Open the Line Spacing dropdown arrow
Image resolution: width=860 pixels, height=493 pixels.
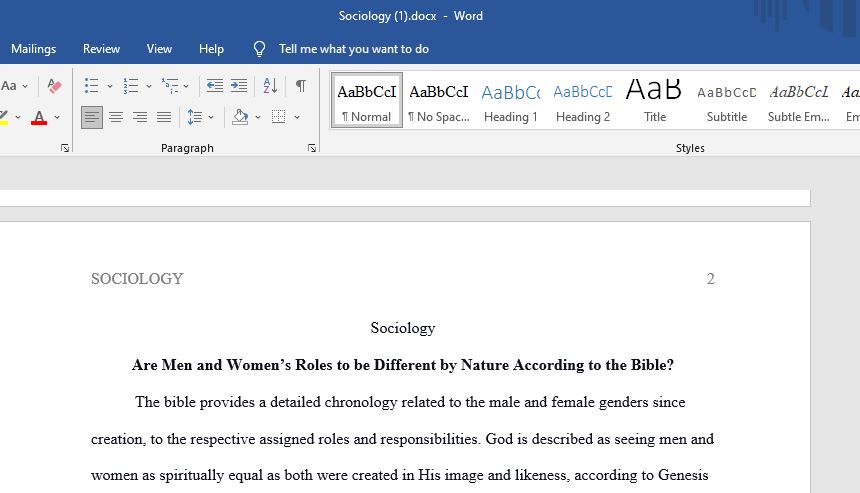[211, 117]
